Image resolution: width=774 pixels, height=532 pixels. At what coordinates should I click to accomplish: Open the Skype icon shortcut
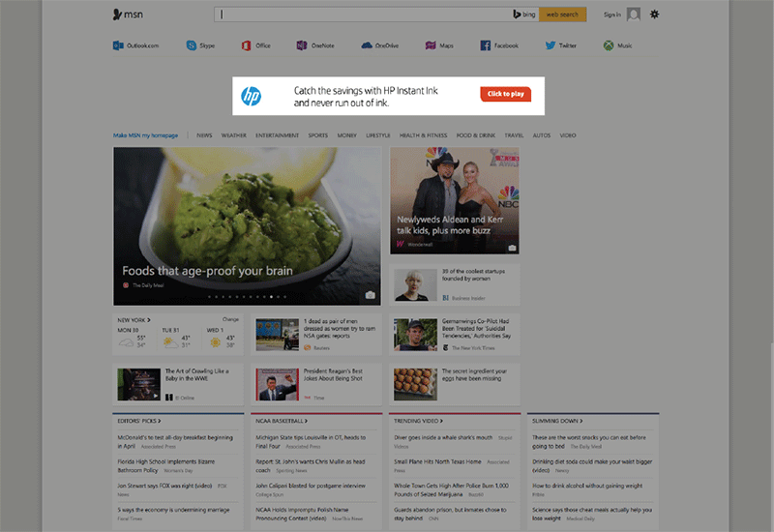[191, 45]
